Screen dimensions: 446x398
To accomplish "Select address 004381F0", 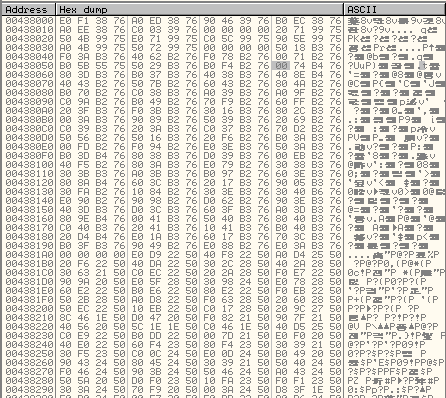I will [29, 300].
